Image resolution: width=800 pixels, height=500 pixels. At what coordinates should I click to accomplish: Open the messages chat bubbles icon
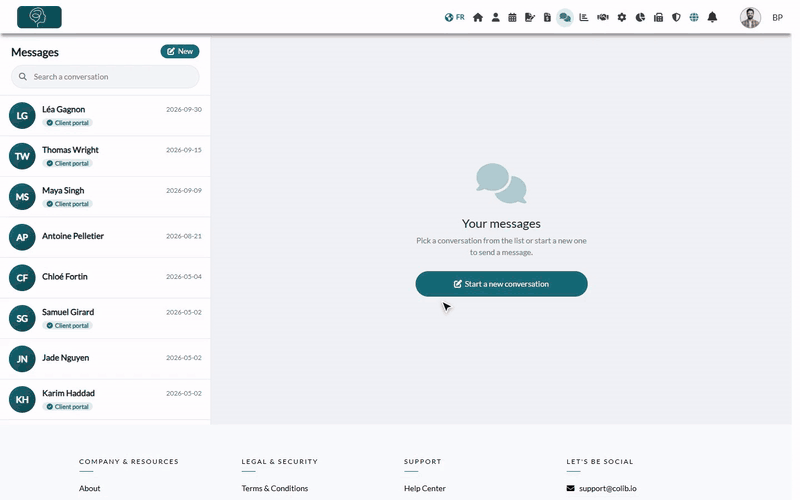point(565,17)
